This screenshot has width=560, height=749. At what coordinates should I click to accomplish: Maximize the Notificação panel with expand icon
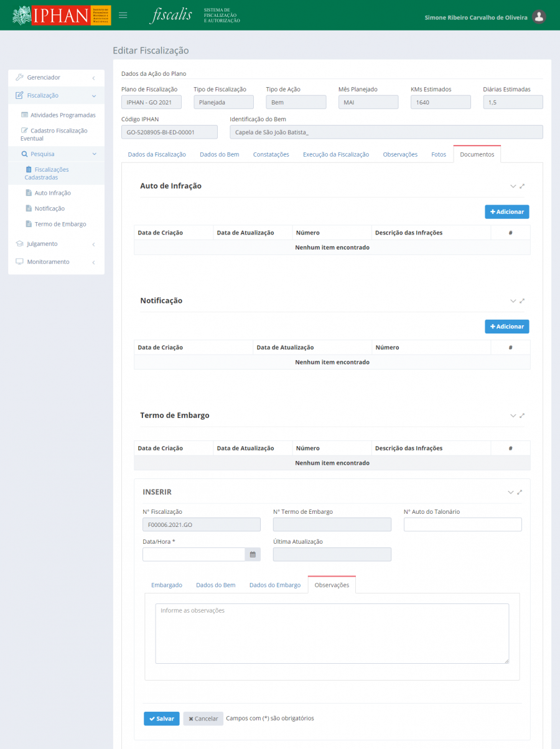click(522, 301)
